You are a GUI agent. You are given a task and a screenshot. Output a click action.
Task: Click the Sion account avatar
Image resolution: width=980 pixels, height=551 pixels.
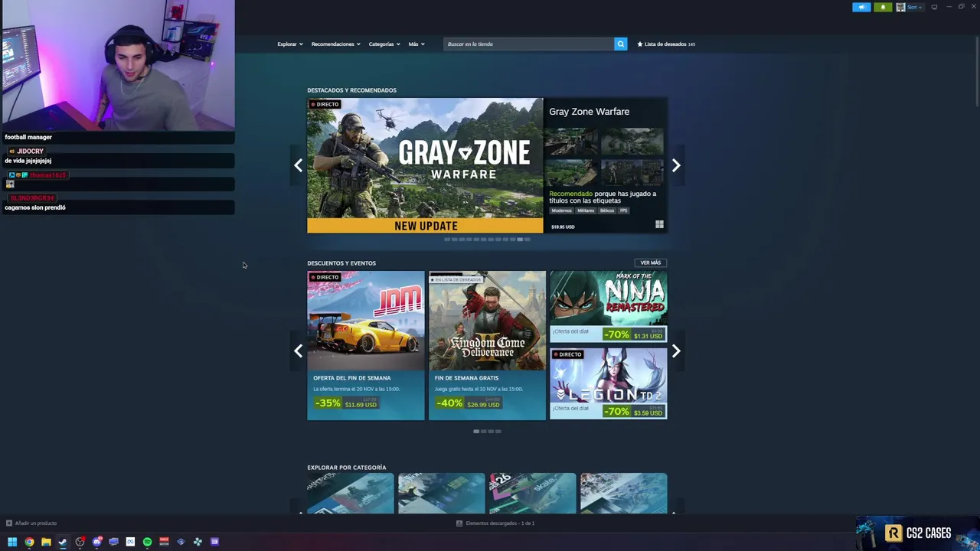[x=900, y=7]
